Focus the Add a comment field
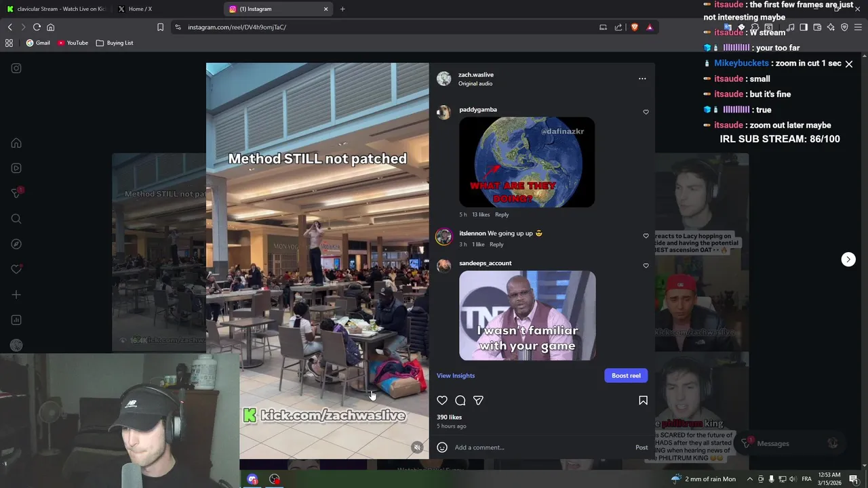The image size is (868, 488). [542, 447]
